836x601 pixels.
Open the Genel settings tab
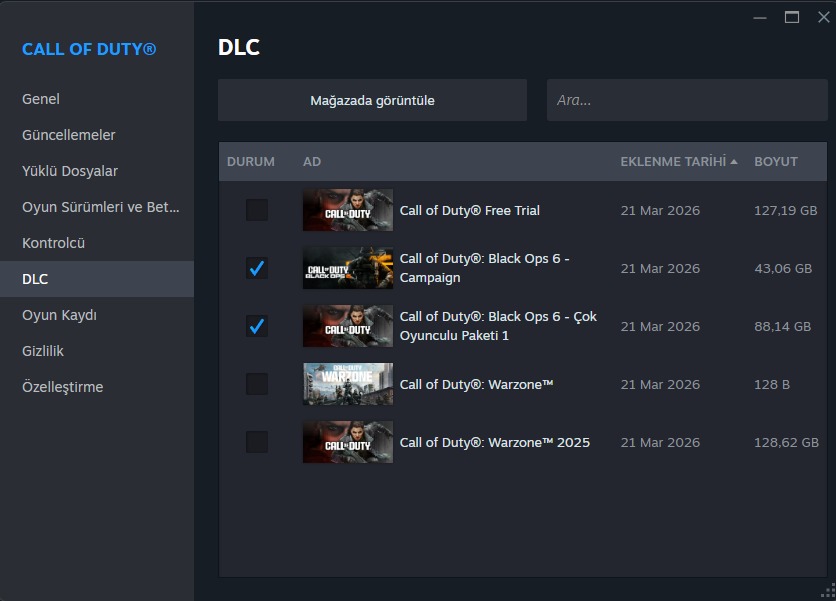(x=97, y=99)
